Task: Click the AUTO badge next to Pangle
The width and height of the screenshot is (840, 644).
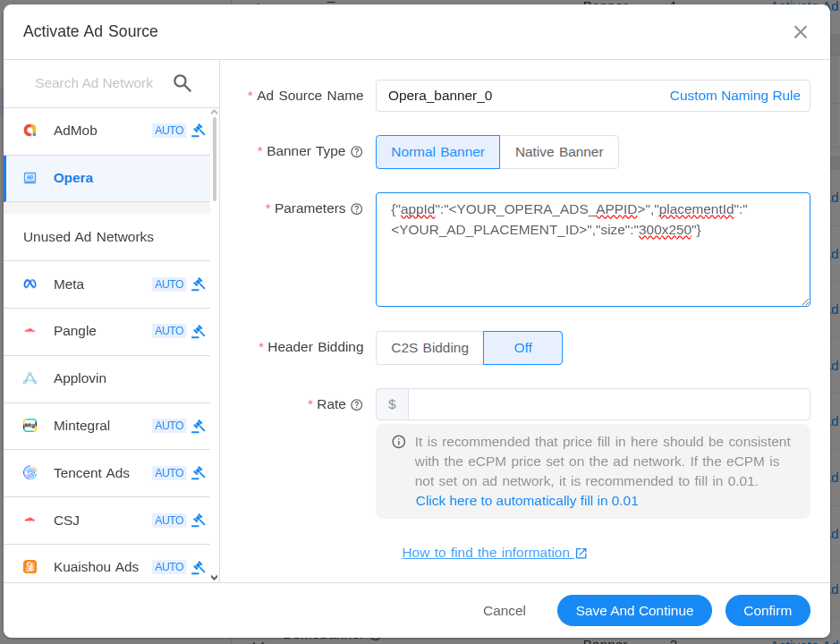Action: [x=169, y=331]
